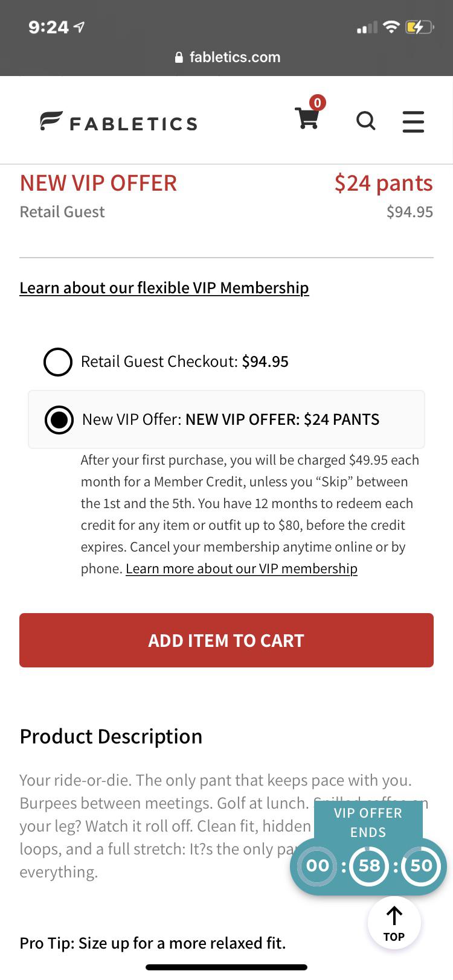Click the Fabletics logo

point(118,122)
